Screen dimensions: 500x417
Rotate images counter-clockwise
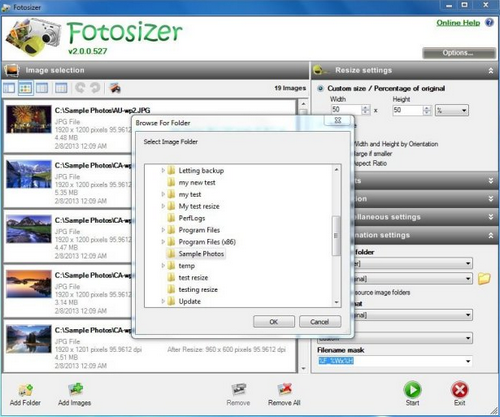pos(80,88)
